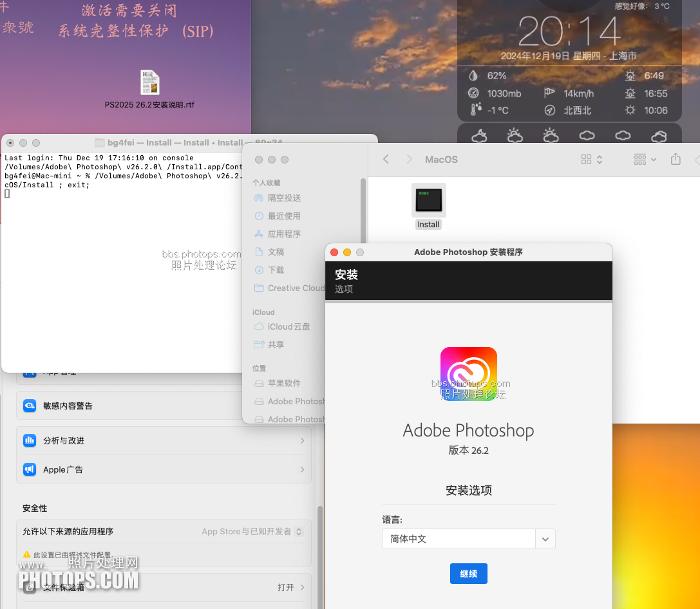The image size is (700, 609).
Task: Open PS2025 26.2 安装说明.rtf desktop file
Action: [x=149, y=89]
